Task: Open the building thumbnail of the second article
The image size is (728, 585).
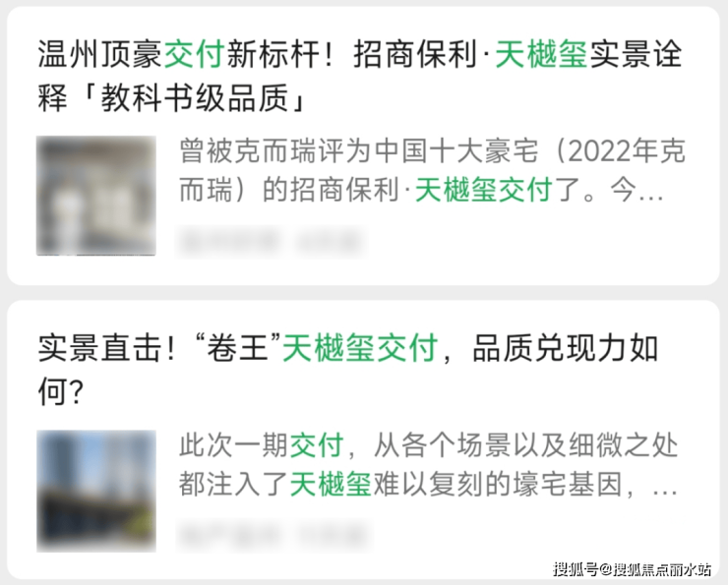Action: (96, 491)
